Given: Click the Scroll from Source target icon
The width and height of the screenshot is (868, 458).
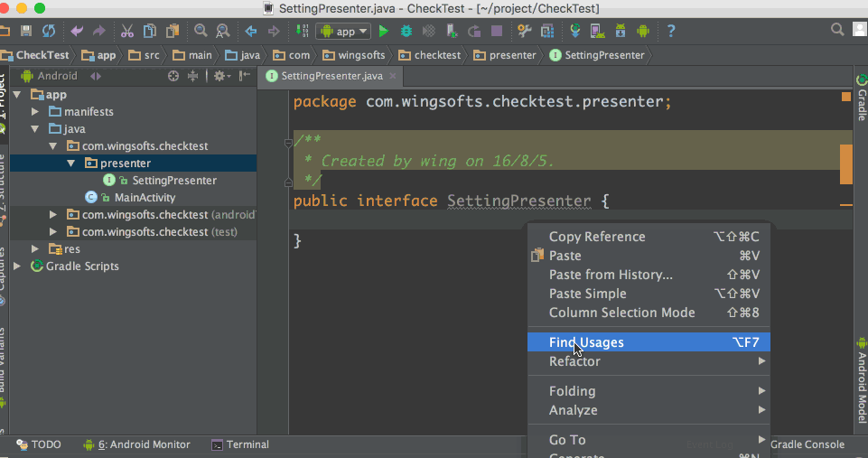Looking at the screenshot, I should (x=173, y=76).
